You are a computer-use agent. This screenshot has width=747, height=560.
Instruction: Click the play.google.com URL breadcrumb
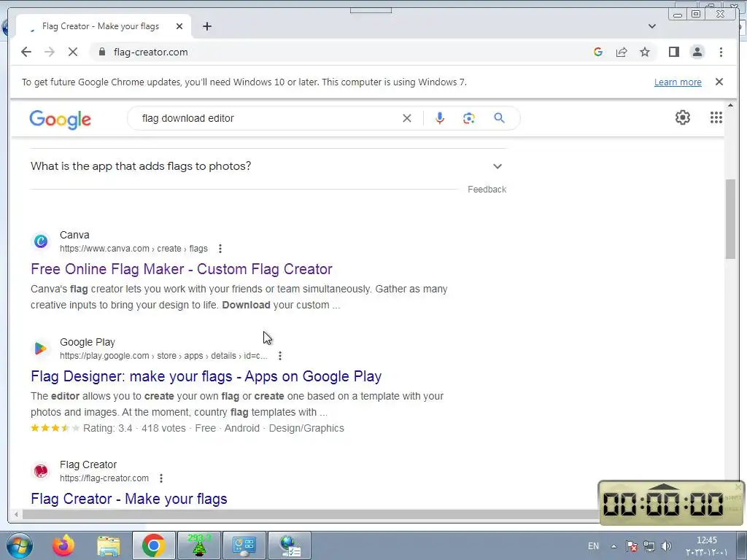pyautogui.click(x=163, y=356)
